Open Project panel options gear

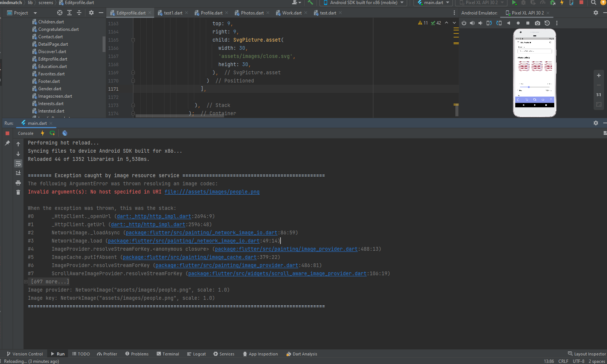(x=91, y=13)
